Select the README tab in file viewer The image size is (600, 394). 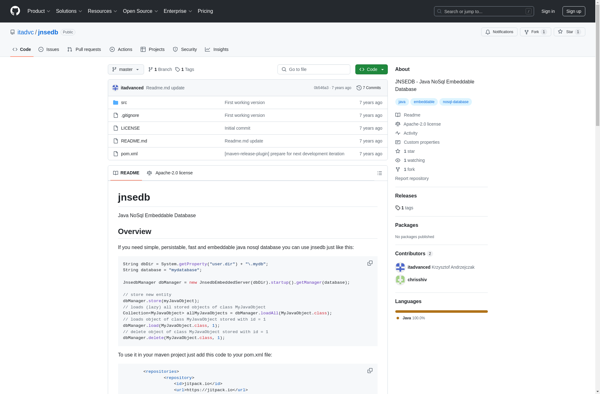(126, 173)
